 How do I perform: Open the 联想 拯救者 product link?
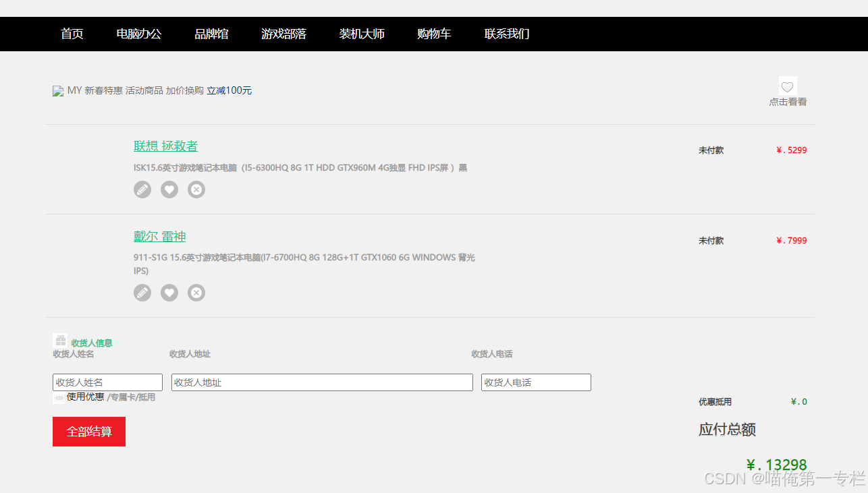click(165, 146)
